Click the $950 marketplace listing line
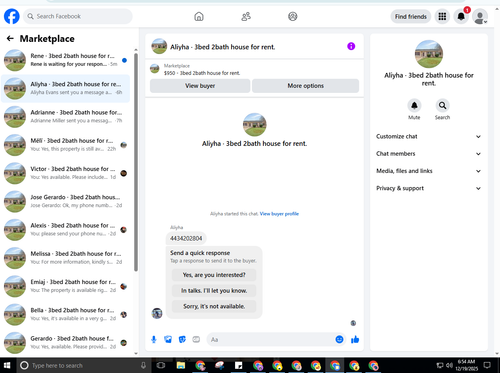Viewport: 500px width, 373px height. (202, 73)
